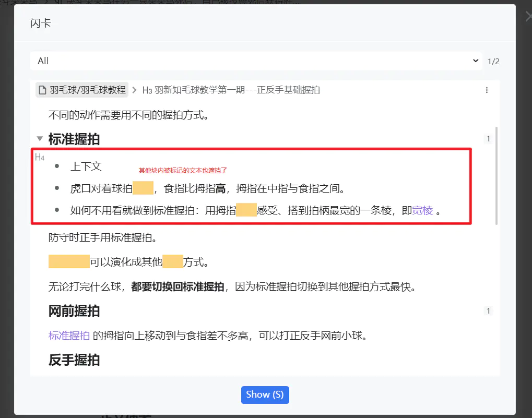Click the paragraph 不同的动作需要用不同的握拍方式。

[129, 115]
